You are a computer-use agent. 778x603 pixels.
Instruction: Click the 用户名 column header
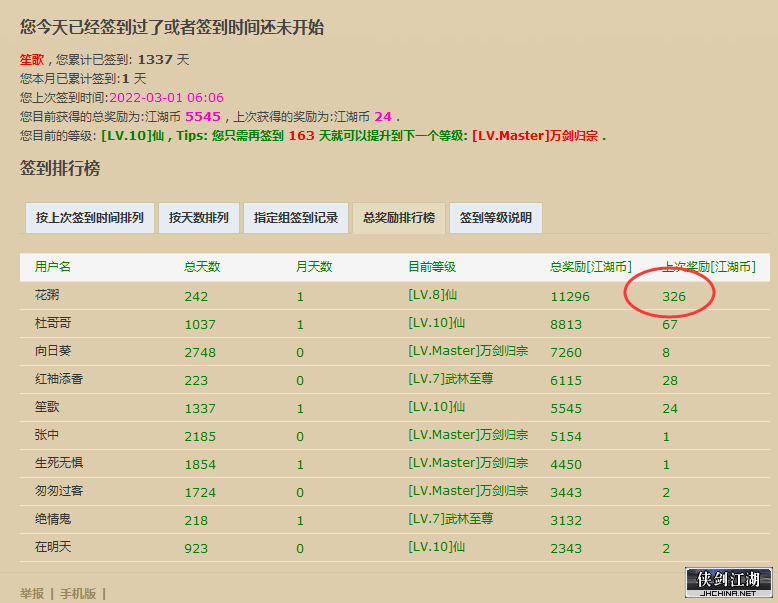pyautogui.click(x=53, y=267)
